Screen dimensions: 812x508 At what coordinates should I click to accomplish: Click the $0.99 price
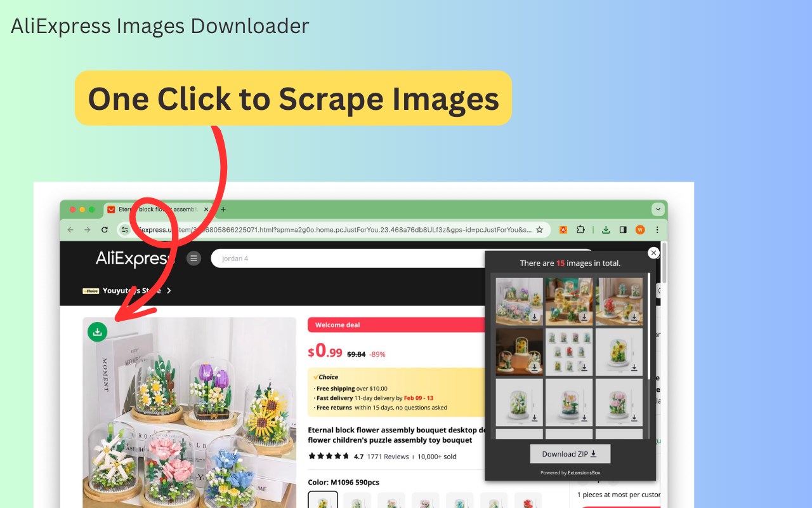(325, 351)
